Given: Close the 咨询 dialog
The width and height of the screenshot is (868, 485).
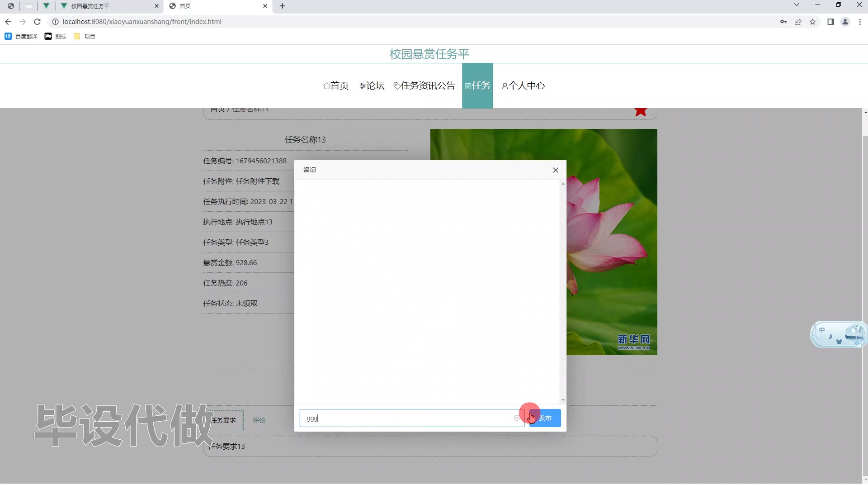Looking at the screenshot, I should click(x=556, y=170).
